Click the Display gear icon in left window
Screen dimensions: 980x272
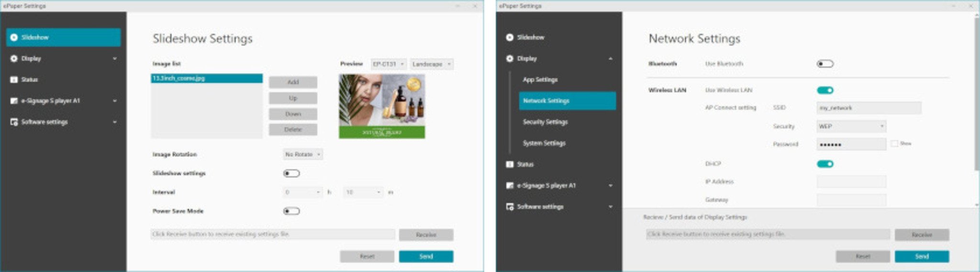click(14, 58)
